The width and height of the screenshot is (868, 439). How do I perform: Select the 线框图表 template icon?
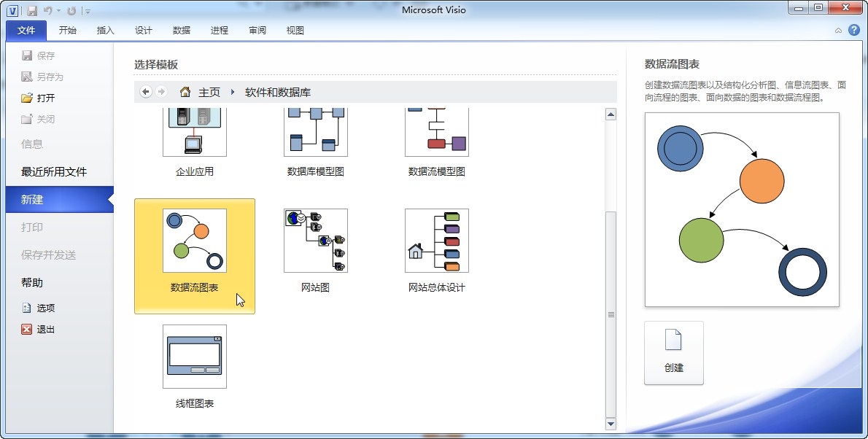point(194,356)
